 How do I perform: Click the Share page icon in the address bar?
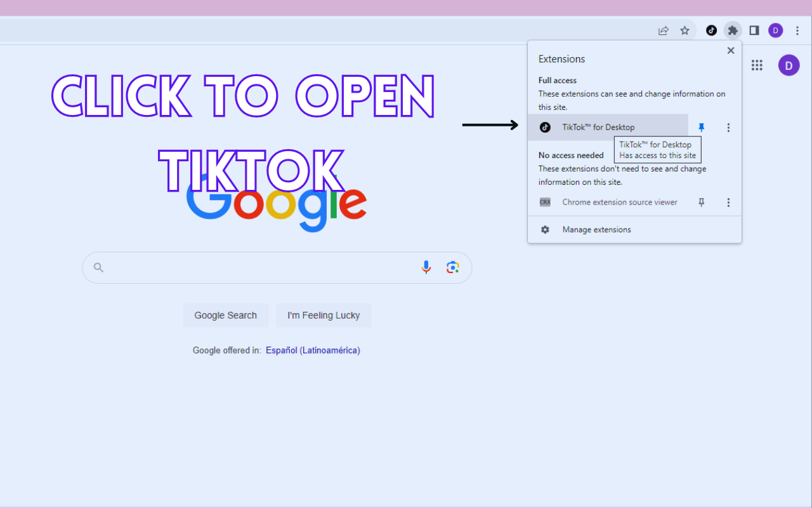point(663,30)
